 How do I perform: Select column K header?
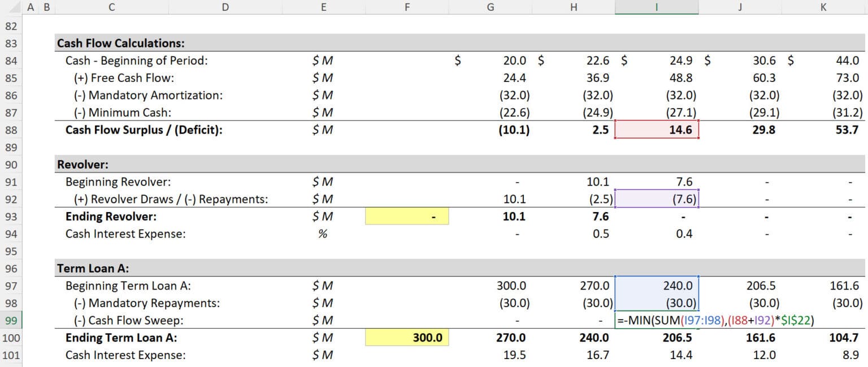click(x=823, y=7)
